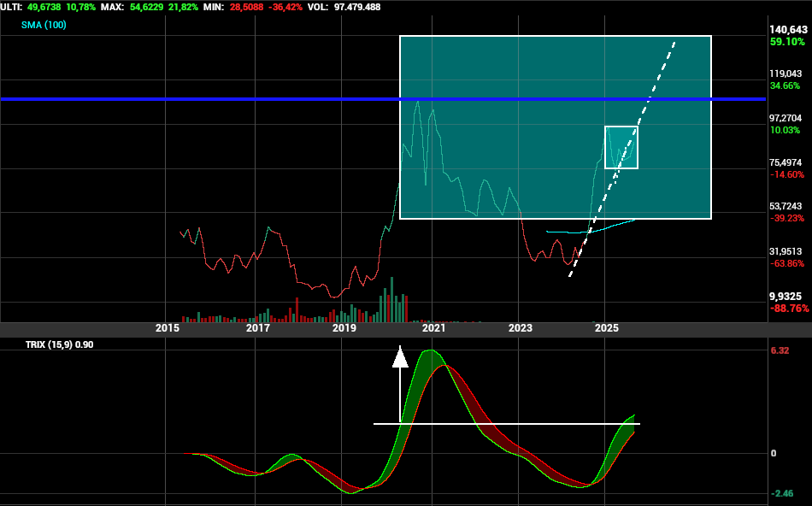Click the 31,9513 price axis label
This screenshot has height=506, width=812.
[786, 251]
